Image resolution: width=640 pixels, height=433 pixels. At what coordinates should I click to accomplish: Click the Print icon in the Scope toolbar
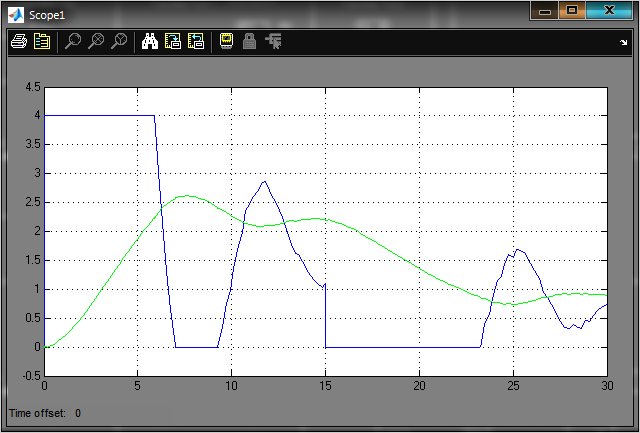[x=19, y=41]
